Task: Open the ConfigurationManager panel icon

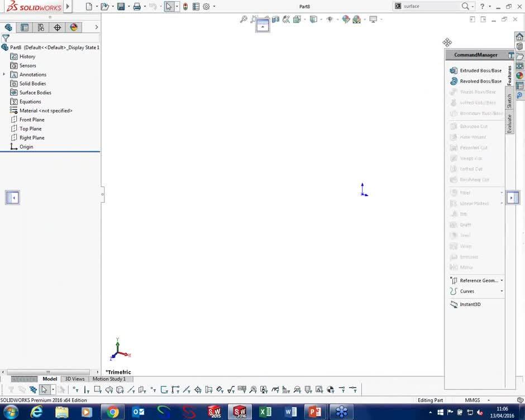Action: click(41, 27)
